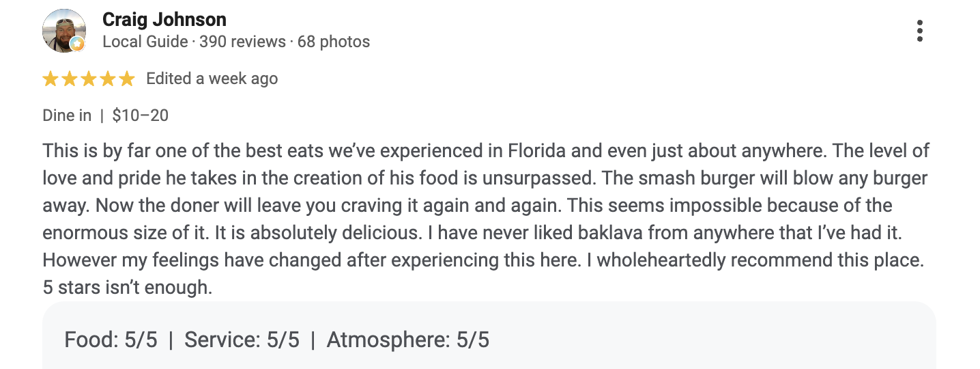
Task: Click the fourth star of the rating
Action: point(108,79)
